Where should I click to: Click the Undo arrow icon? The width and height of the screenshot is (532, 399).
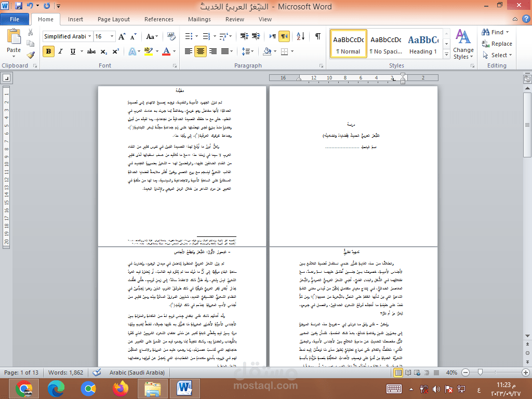(x=30, y=6)
